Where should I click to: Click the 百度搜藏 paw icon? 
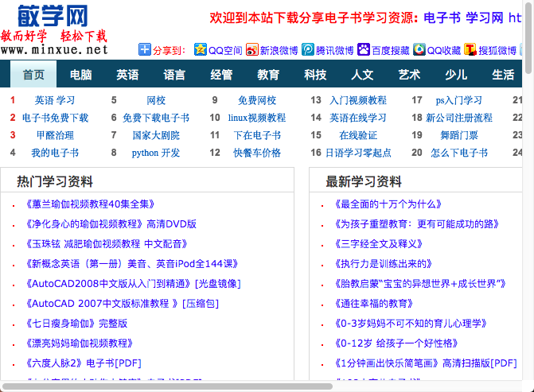(364, 50)
